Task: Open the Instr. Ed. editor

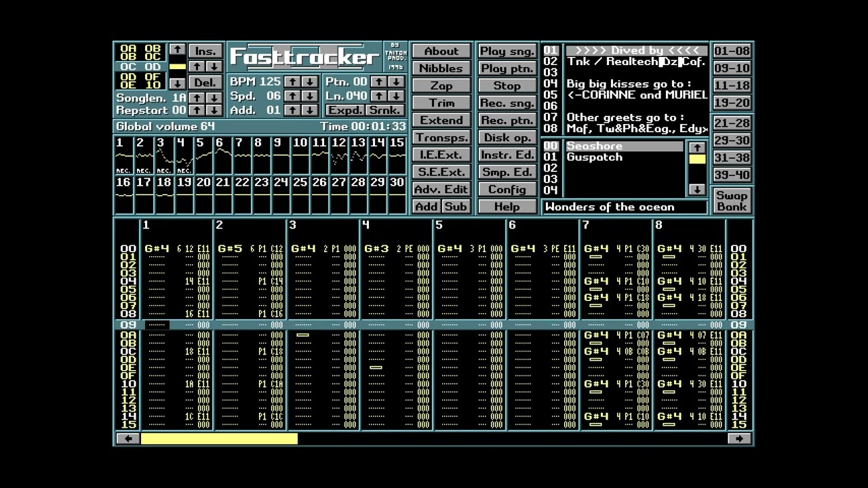Action: pos(507,155)
